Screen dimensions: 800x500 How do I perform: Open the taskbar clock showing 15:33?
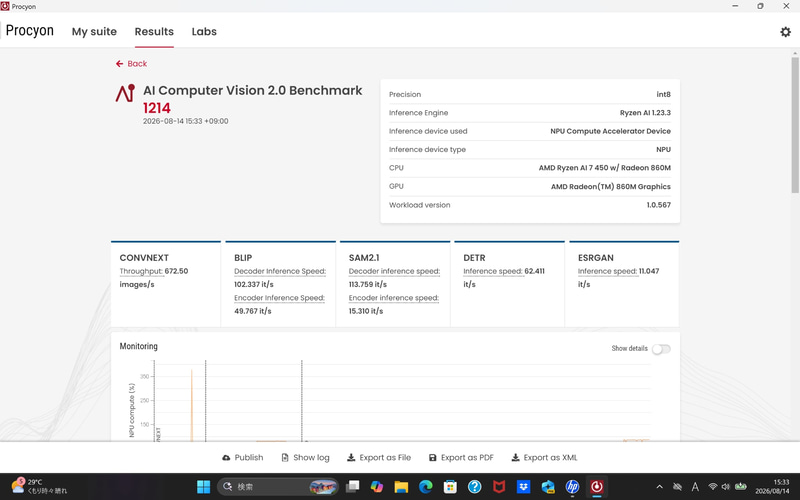tap(772, 486)
